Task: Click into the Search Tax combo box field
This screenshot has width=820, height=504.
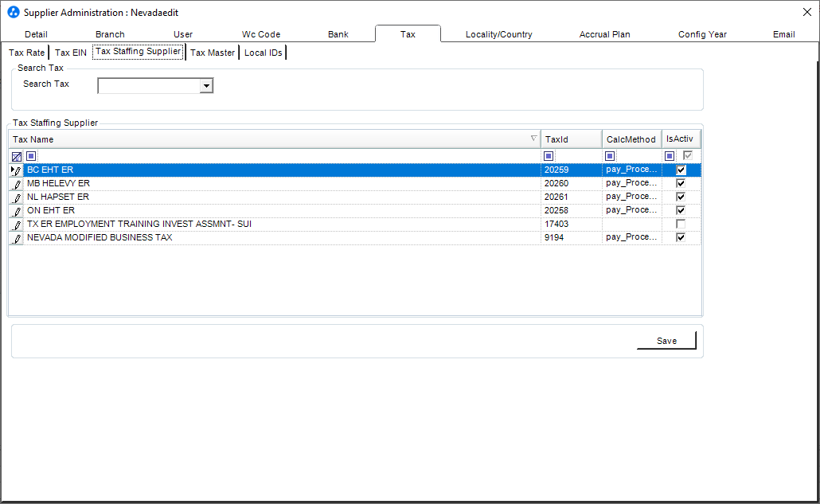Action: coord(149,86)
